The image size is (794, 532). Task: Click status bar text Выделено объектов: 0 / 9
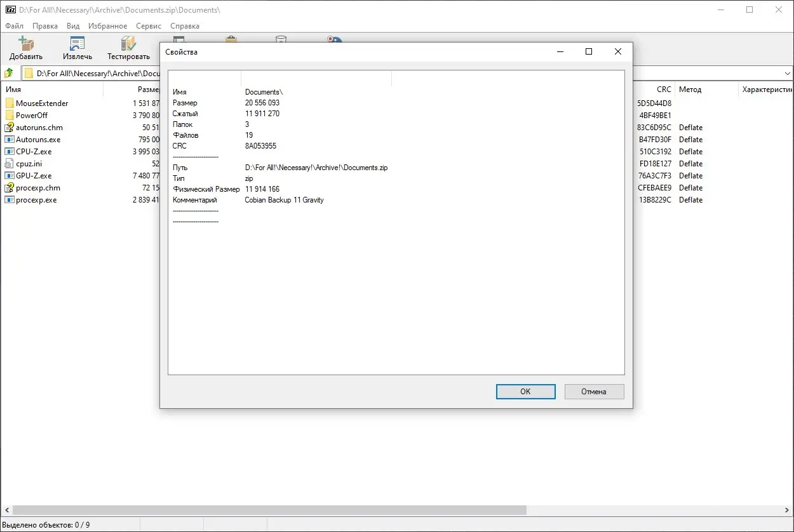click(x=46, y=524)
